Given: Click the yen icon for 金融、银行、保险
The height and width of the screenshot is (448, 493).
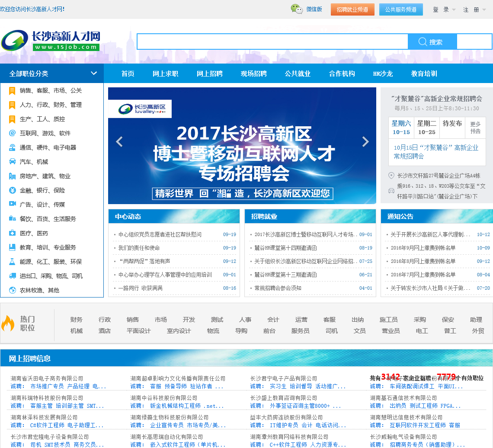Looking at the screenshot, I should tap(12, 190).
